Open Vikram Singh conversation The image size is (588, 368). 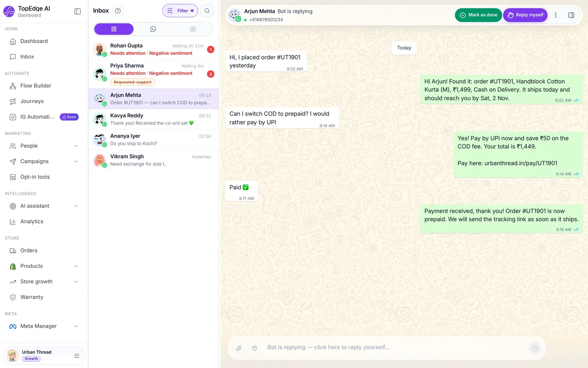154,160
